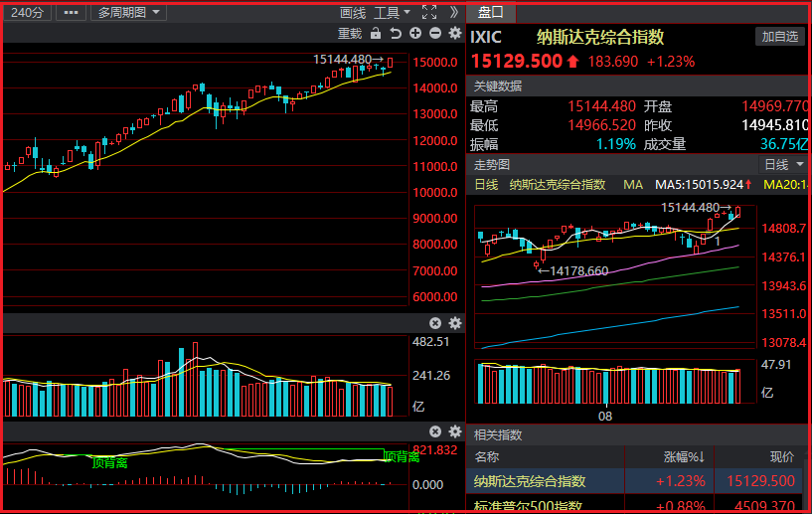
Task: Click the 相关指数 section header
Action: (x=498, y=434)
